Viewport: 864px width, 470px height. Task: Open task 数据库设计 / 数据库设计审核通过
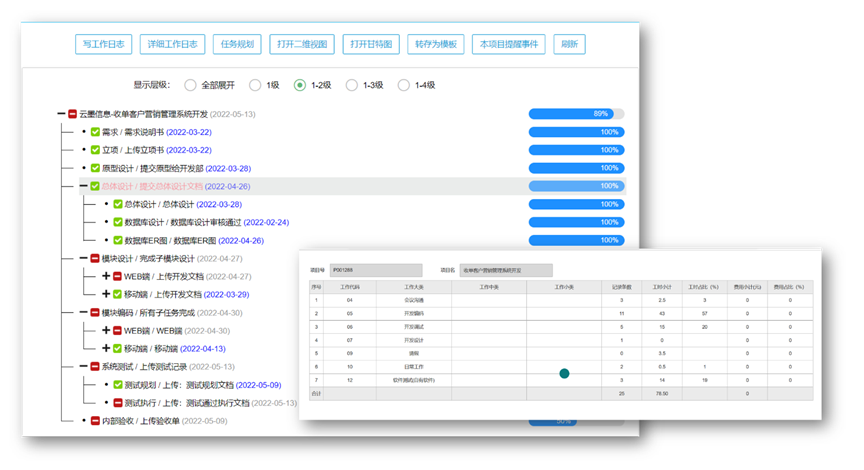pyautogui.click(x=207, y=222)
